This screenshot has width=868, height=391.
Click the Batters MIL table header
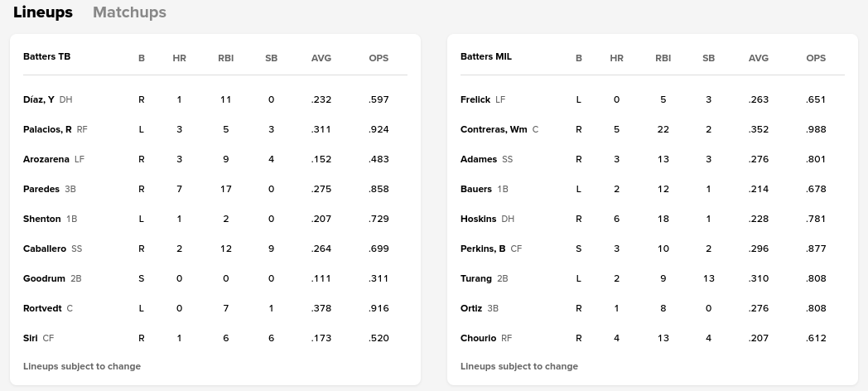[x=486, y=56]
